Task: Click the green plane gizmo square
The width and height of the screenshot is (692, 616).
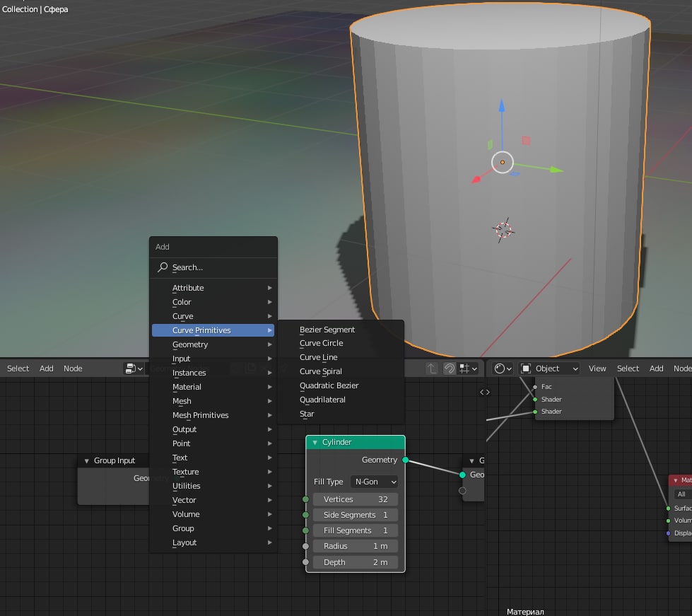Action: (x=490, y=144)
